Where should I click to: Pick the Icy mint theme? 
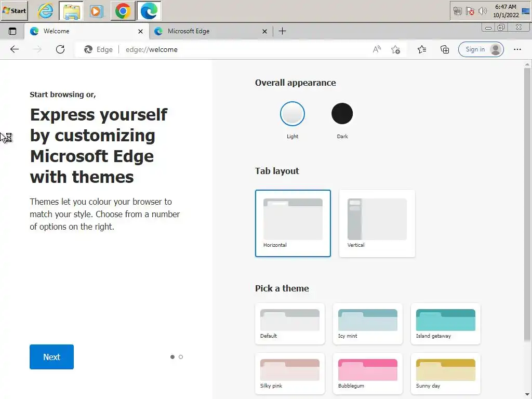click(x=368, y=324)
